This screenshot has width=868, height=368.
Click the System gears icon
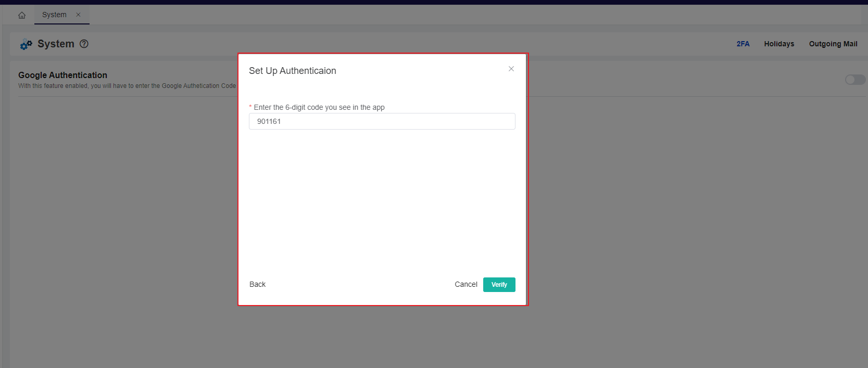tap(26, 44)
